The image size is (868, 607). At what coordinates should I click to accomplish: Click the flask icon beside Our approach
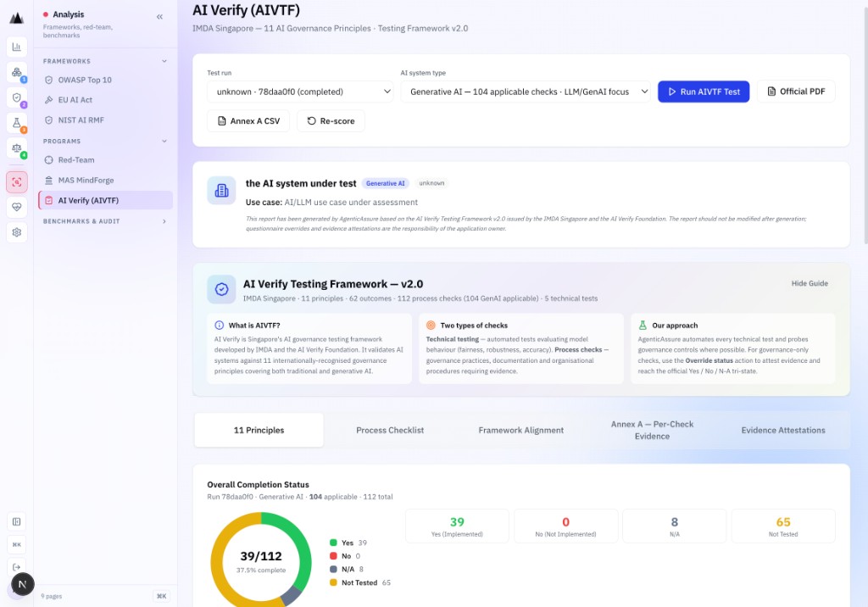[643, 325]
